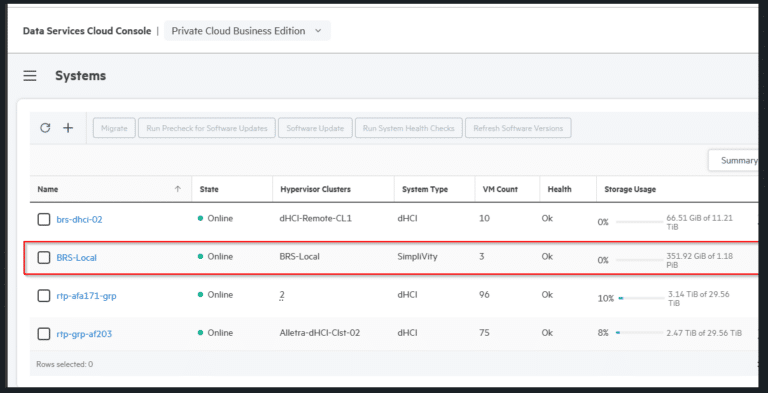
Task: Expand Private Cloud Business Edition dropdown
Action: (247, 31)
